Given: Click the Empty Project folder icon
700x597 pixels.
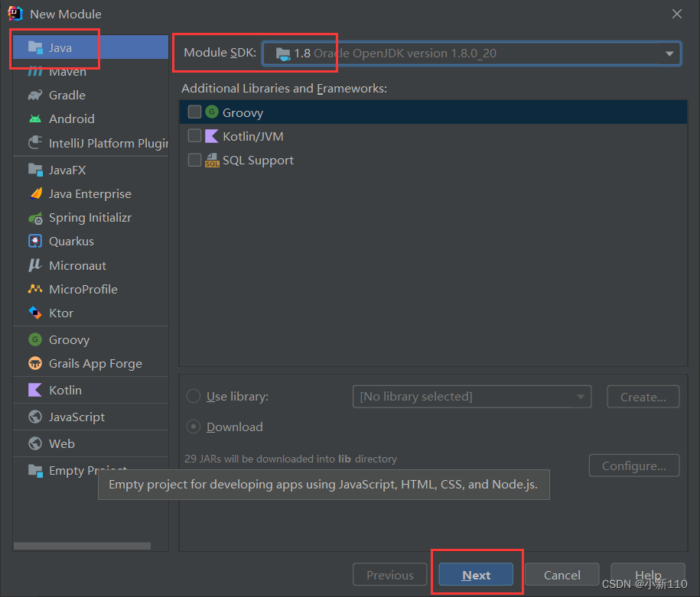Looking at the screenshot, I should (35, 470).
